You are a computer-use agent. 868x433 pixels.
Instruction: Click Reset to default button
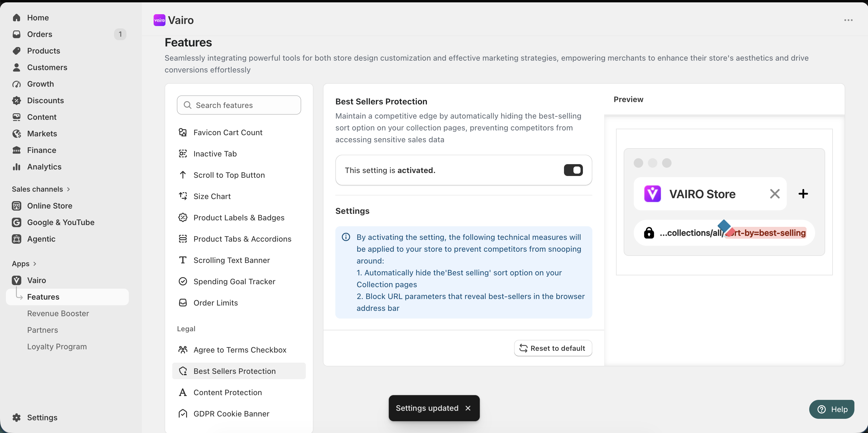click(x=552, y=348)
